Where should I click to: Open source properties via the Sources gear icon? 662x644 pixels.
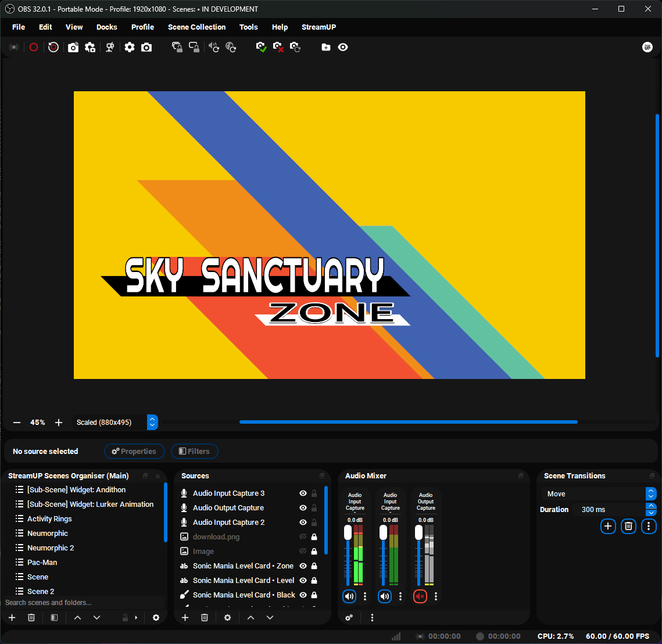point(227,617)
